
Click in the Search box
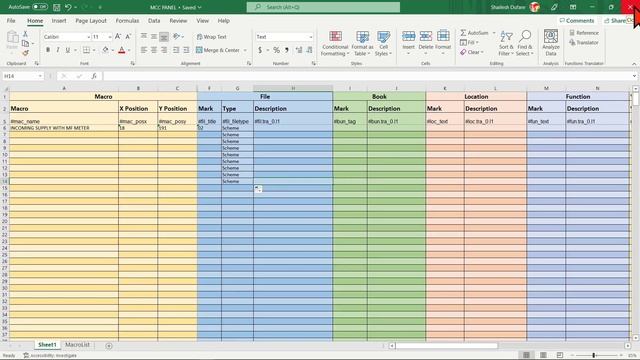click(x=323, y=7)
